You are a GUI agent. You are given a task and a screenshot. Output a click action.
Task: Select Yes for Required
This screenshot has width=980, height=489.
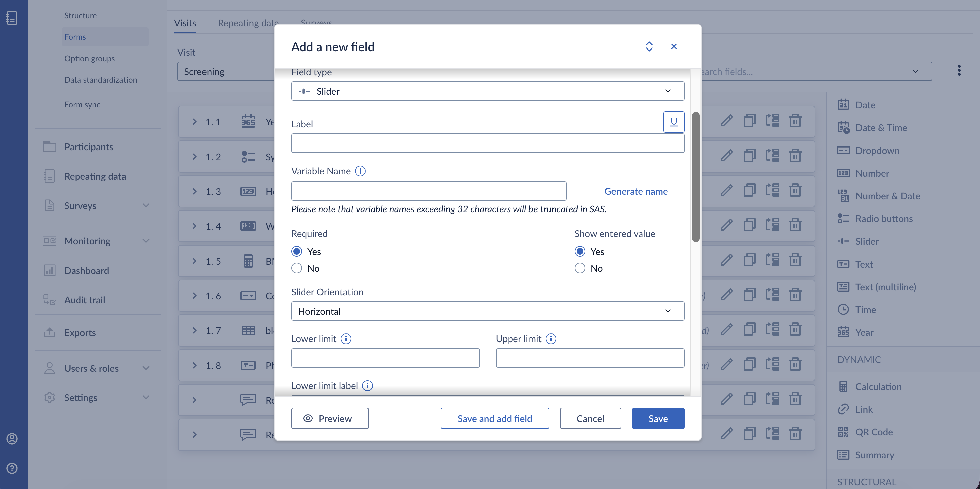(x=296, y=251)
